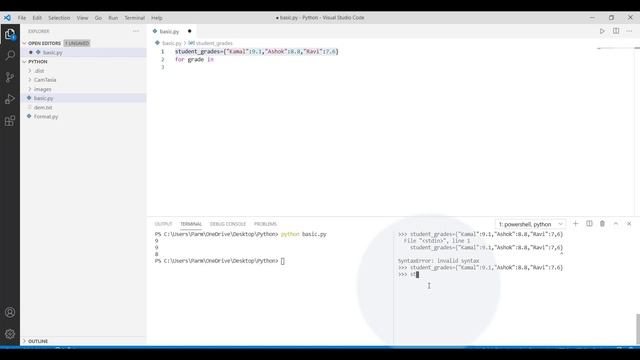The image size is (640, 360).
Task: Click student_grades in the breadcrumb
Action: click(x=214, y=43)
